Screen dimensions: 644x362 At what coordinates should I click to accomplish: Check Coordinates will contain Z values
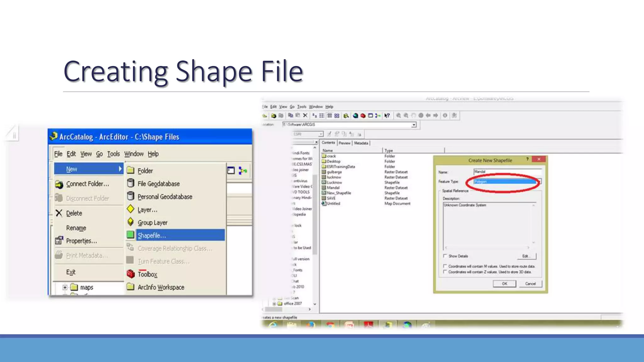[x=445, y=272]
